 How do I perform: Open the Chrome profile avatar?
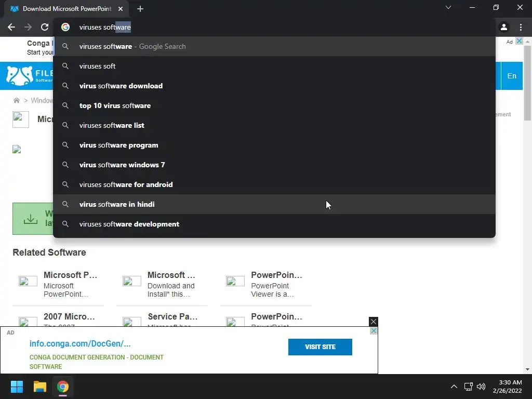(504, 27)
